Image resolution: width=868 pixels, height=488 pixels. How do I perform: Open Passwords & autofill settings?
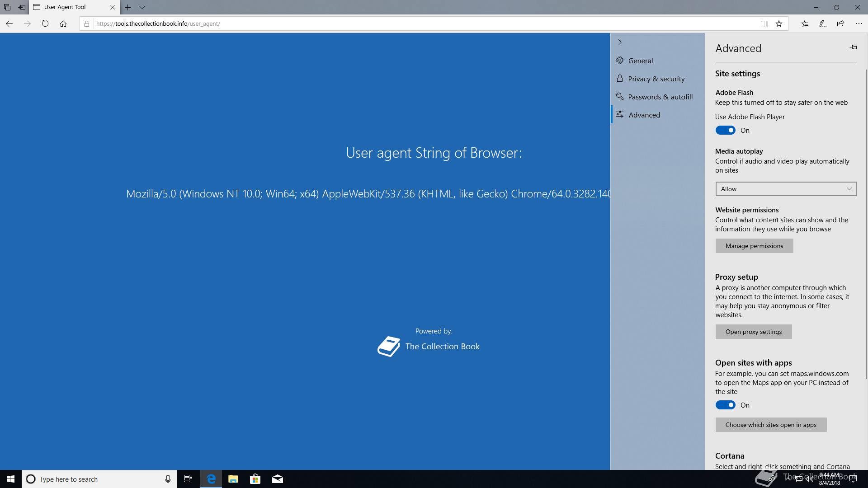tap(657, 97)
